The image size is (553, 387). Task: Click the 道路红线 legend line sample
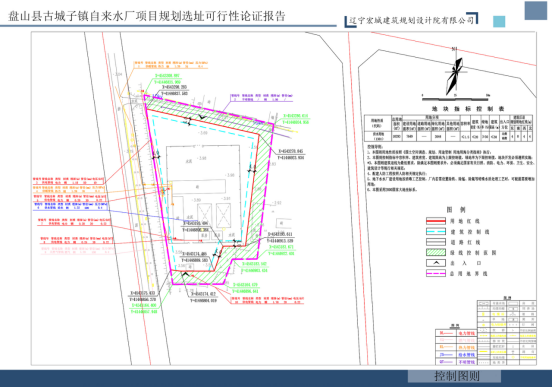tap(436, 242)
